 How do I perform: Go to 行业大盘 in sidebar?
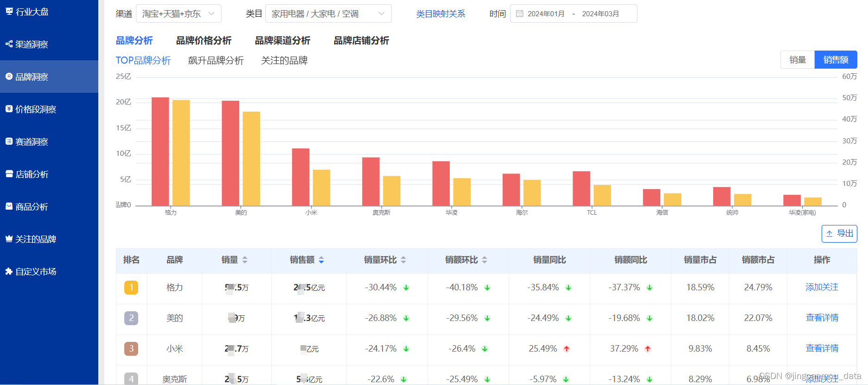(49, 12)
